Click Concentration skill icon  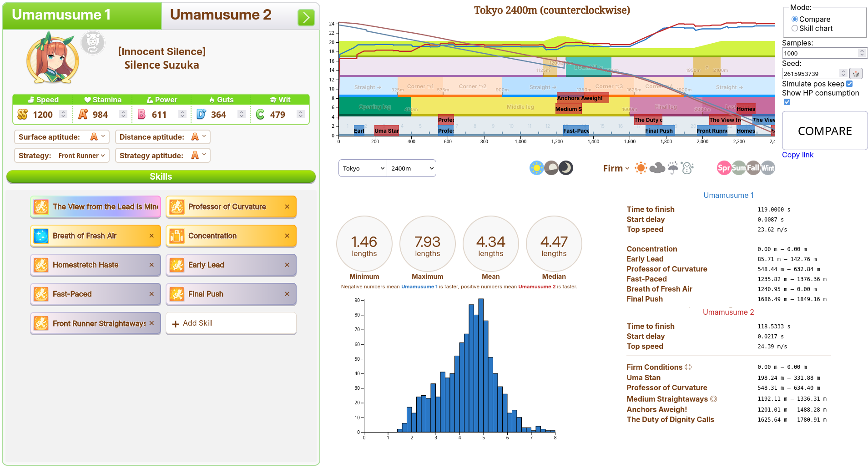[177, 236]
